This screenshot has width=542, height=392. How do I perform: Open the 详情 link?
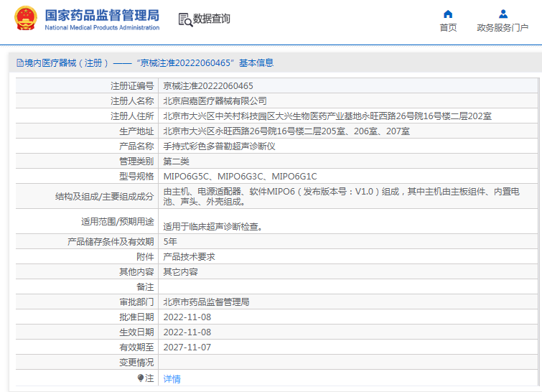172,379
